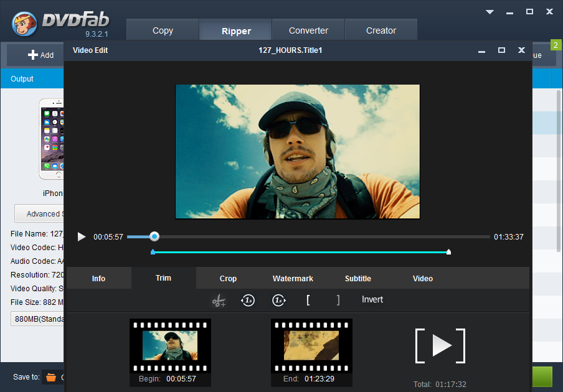Step back one second icon
563x392 pixels.
point(248,300)
